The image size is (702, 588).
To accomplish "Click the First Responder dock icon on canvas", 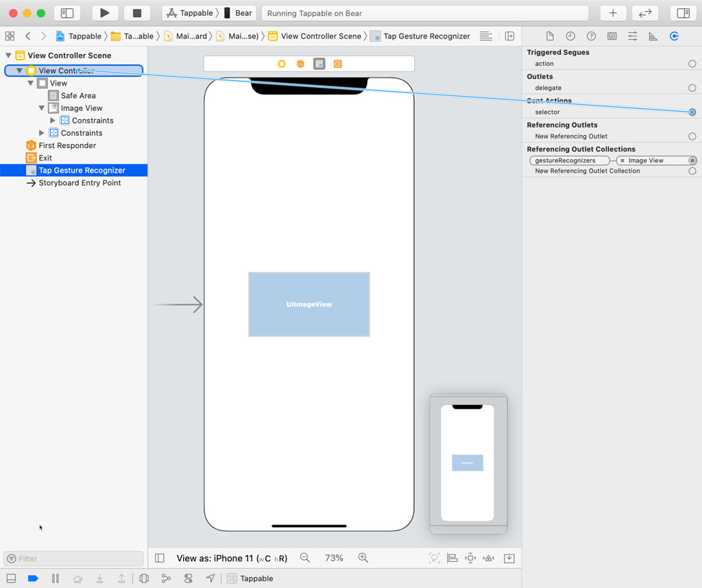I will coord(300,64).
